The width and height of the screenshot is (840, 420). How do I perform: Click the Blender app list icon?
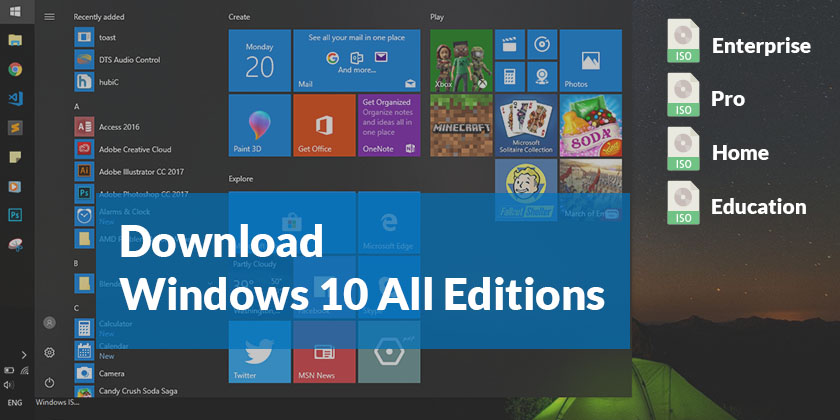point(84,283)
